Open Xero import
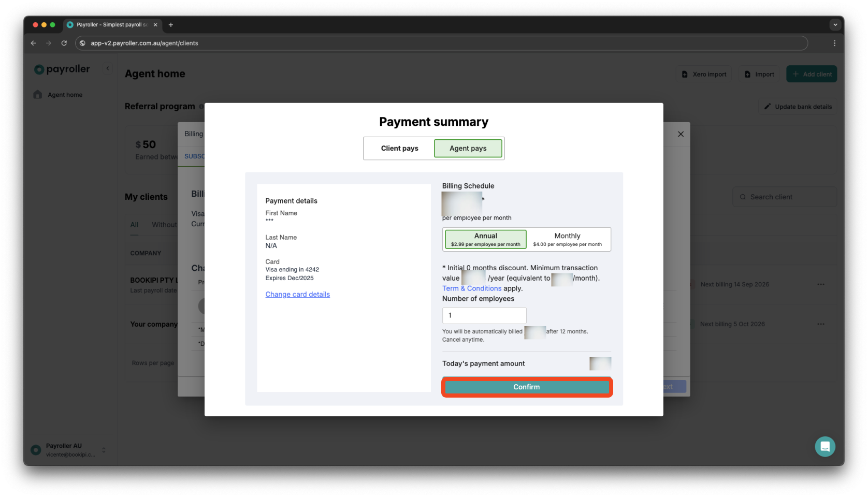The image size is (868, 497). click(x=703, y=74)
